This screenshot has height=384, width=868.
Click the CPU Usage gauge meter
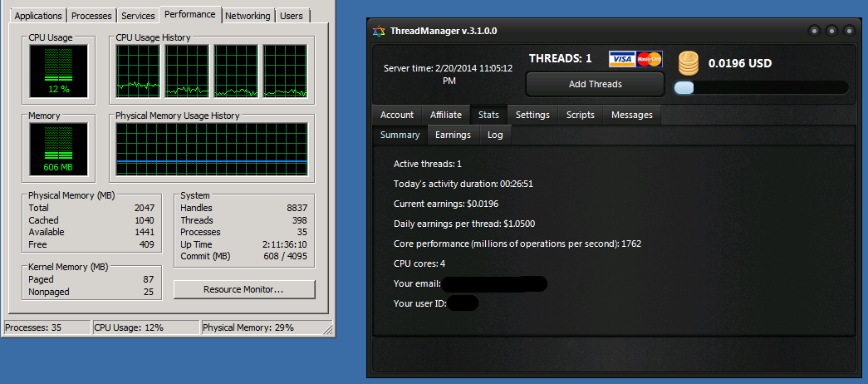pos(58,68)
